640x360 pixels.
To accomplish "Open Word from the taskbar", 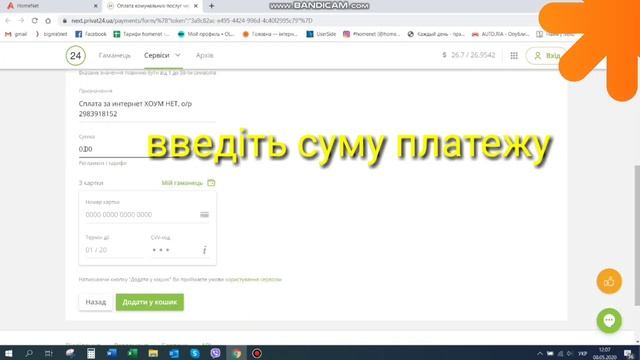I will click(111, 353).
